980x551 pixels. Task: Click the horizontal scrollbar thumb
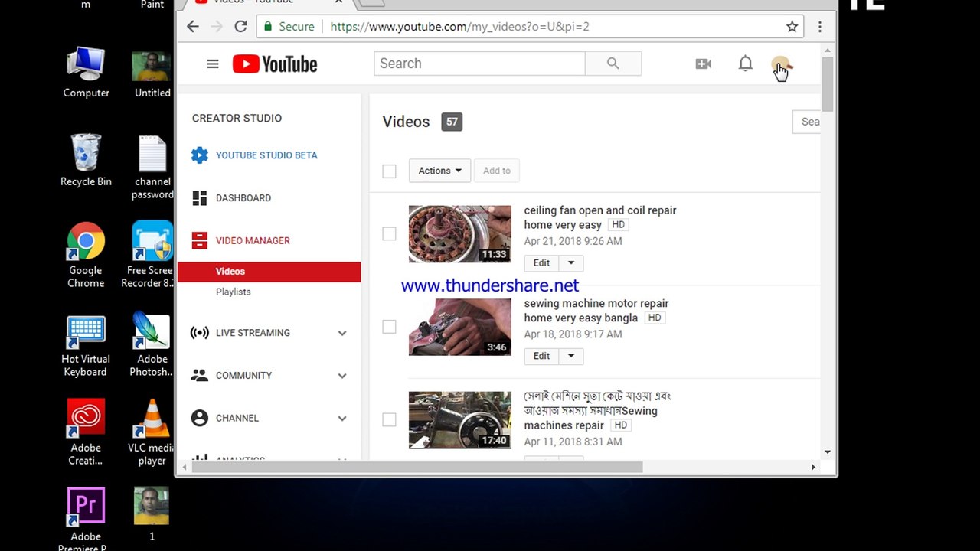coord(417,467)
